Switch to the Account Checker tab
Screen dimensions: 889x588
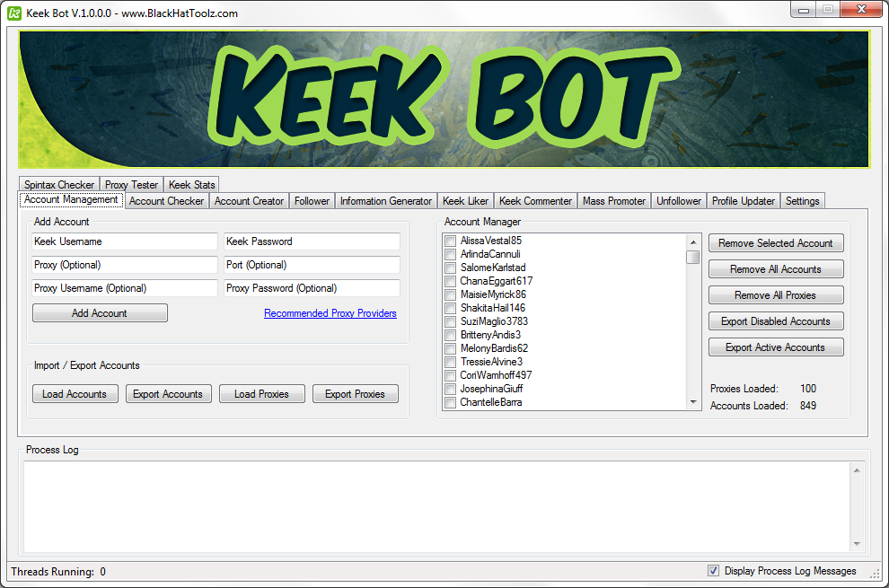[166, 201]
